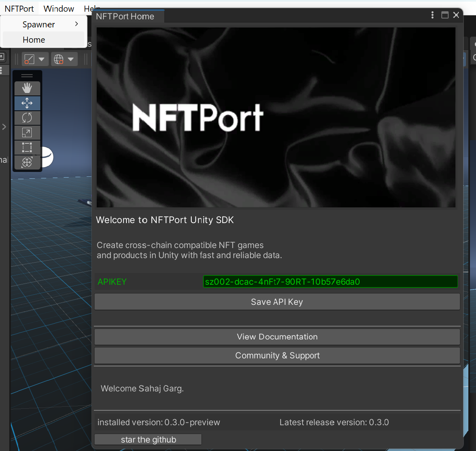The image size is (476, 451).
Task: Focus the APIKEY input field
Action: pos(330,281)
